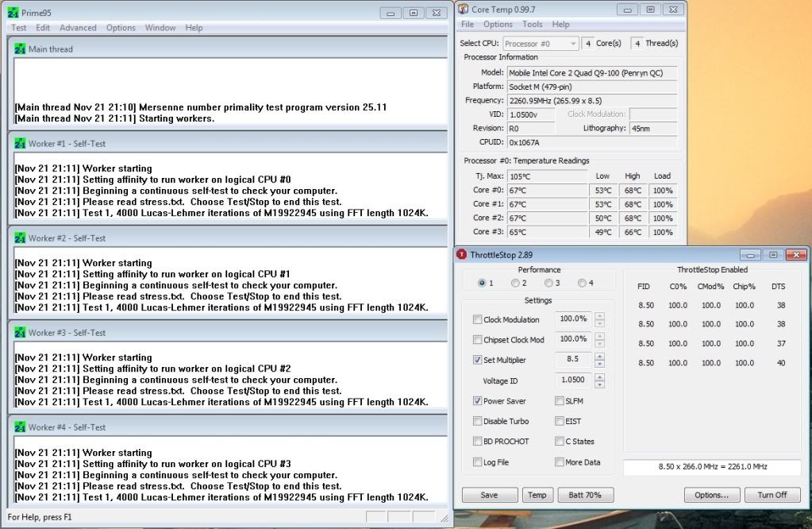This screenshot has width=812, height=529.
Task: Click the Core Temp app icon in title bar
Action: 463,10
